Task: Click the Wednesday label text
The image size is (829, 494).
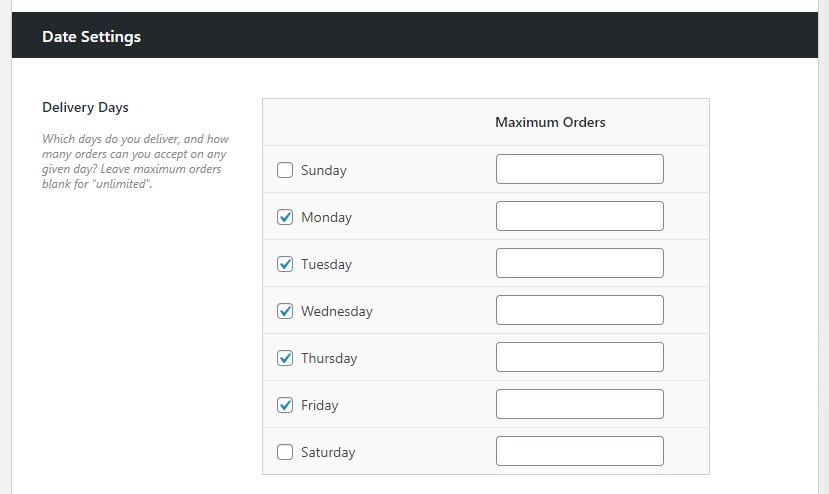Action: [x=336, y=311]
